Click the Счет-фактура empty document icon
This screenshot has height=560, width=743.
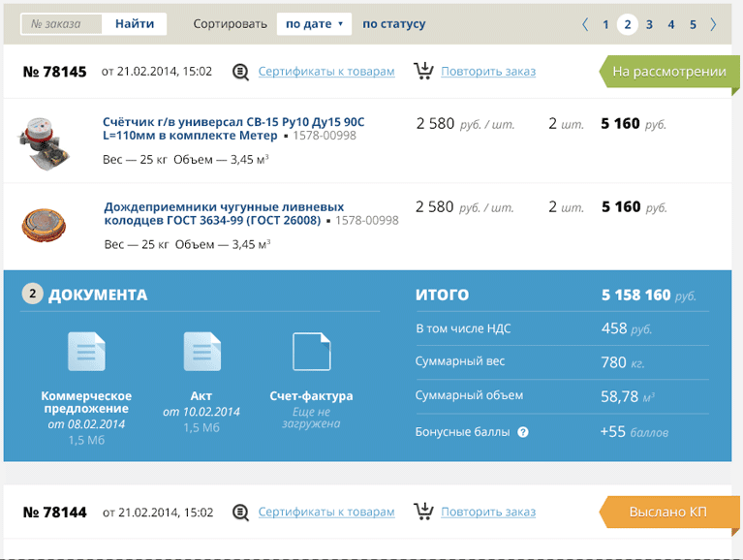[x=311, y=352]
